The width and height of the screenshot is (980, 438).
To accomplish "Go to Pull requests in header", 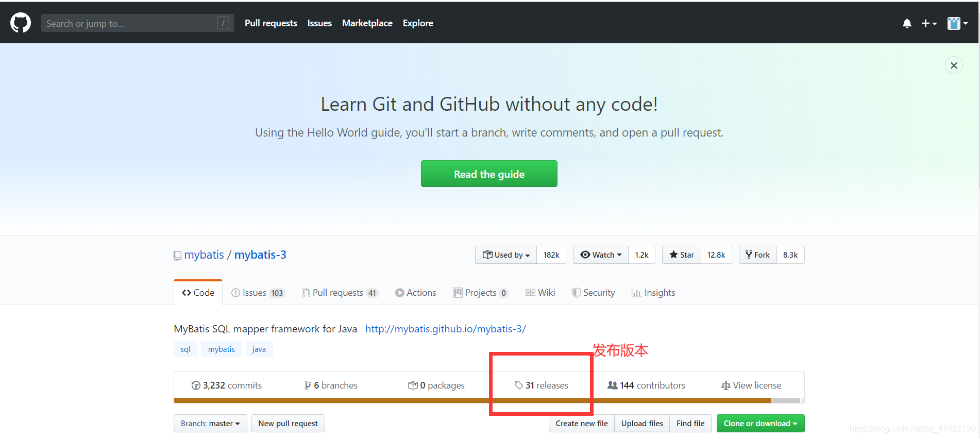I will pyautogui.click(x=271, y=23).
